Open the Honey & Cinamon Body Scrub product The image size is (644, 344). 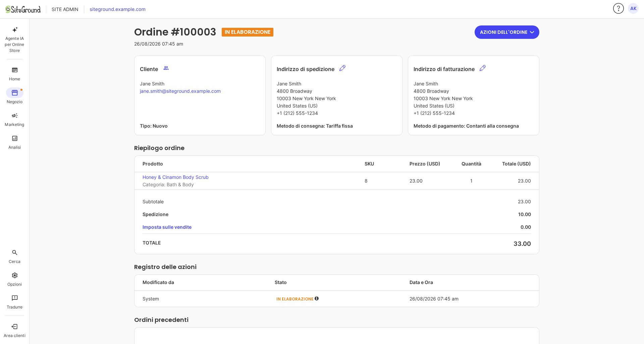click(175, 177)
